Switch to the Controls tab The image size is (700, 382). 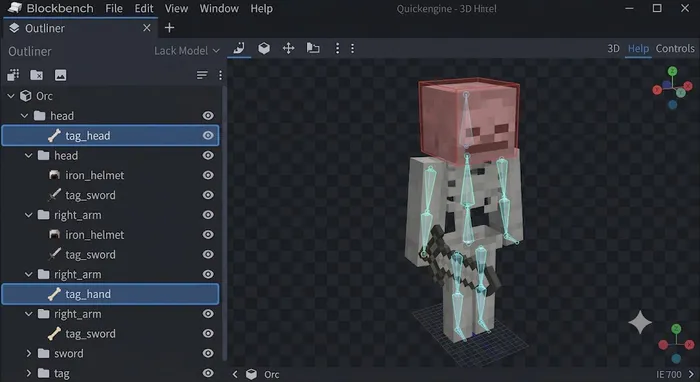pos(675,48)
